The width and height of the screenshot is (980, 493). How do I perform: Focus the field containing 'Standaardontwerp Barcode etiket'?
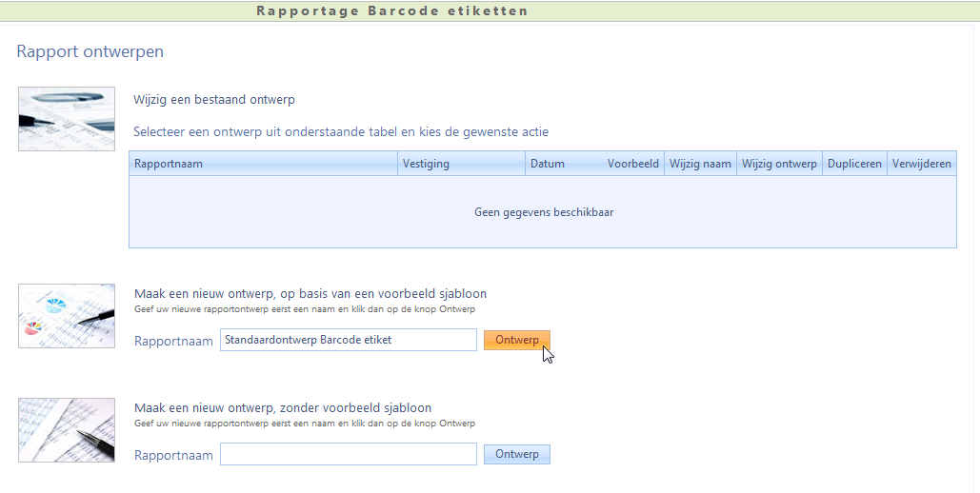(x=348, y=340)
